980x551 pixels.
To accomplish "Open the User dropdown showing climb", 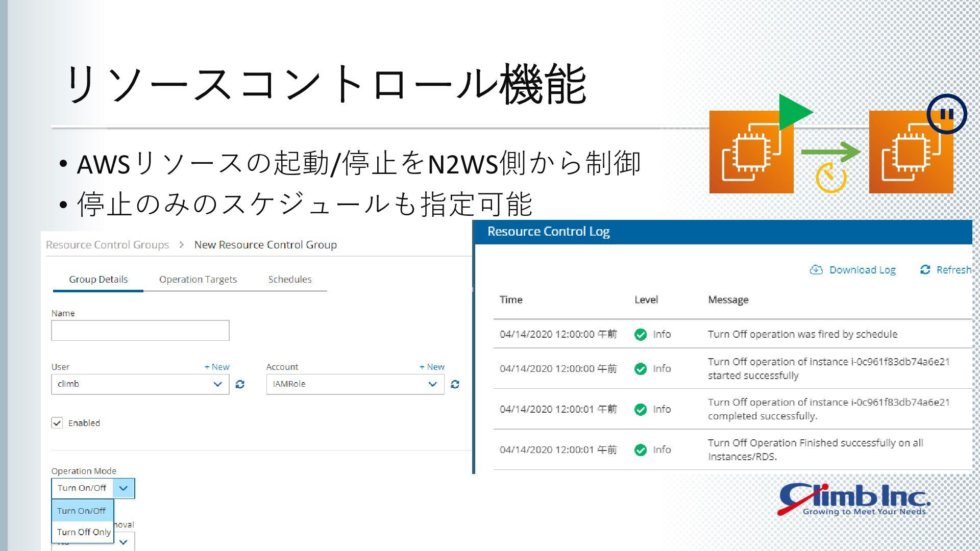I will (x=140, y=384).
